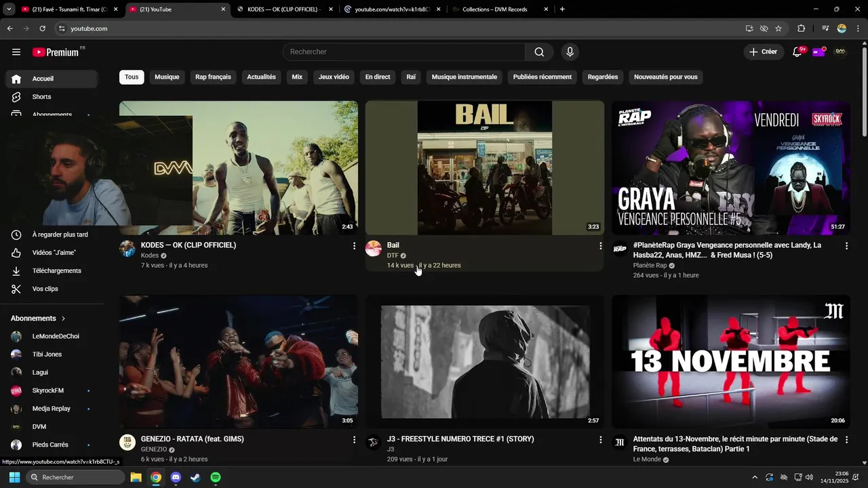Open options menu for KODES — OK video
Viewport: 868px width, 488px height.
coord(354,245)
